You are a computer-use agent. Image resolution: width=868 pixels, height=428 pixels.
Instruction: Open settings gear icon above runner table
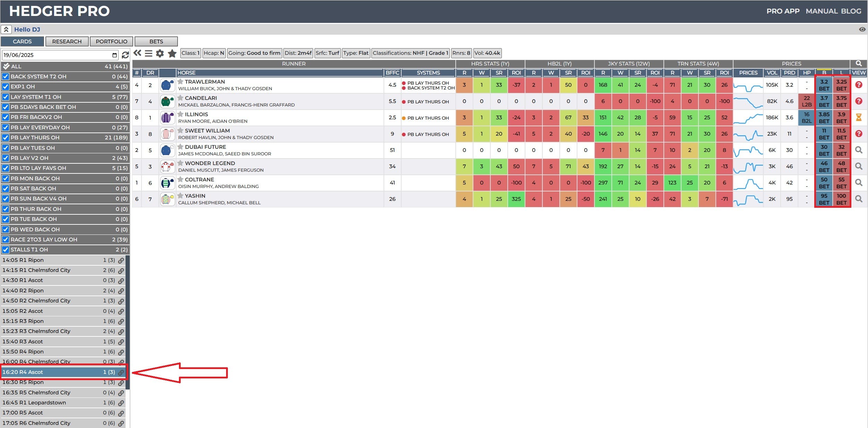click(160, 53)
